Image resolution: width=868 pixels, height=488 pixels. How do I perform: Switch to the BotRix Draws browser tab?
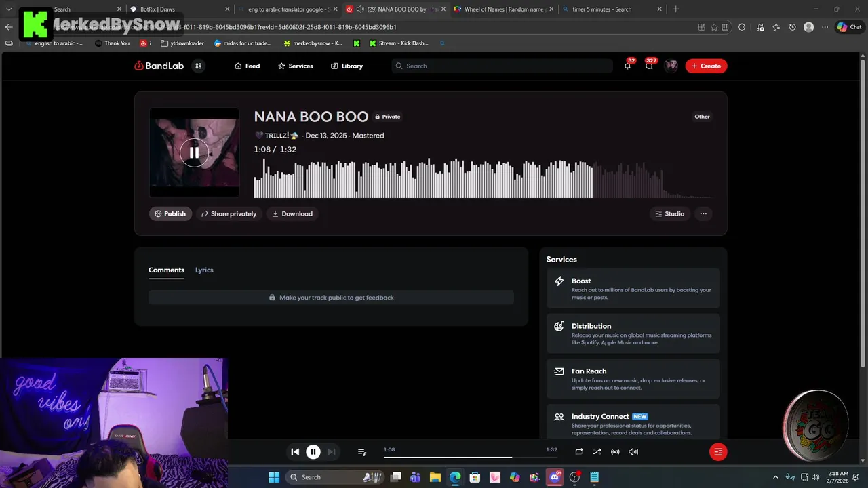[180, 9]
